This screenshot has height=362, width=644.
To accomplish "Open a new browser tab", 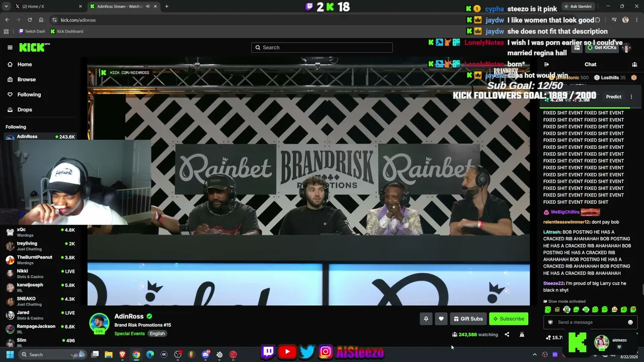I will click(167, 7).
